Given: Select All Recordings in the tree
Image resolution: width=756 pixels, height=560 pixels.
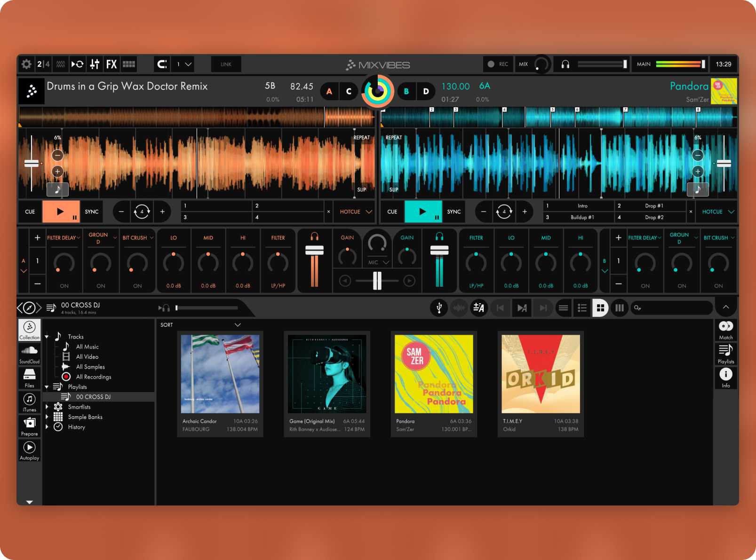Looking at the screenshot, I should pos(94,377).
